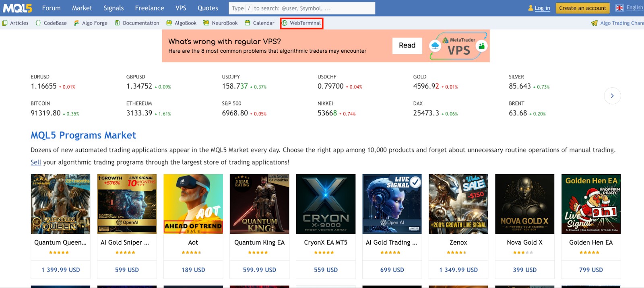Click the Golden Hen EA title
Viewport: 644px width, 288px height.
click(591, 243)
